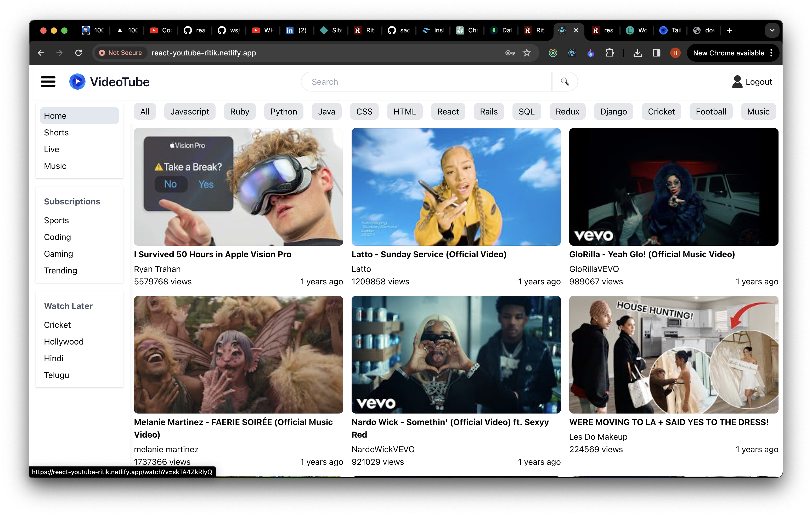Click the password key icon in address bar
Viewport: 812px width, 516px height.
click(510, 53)
